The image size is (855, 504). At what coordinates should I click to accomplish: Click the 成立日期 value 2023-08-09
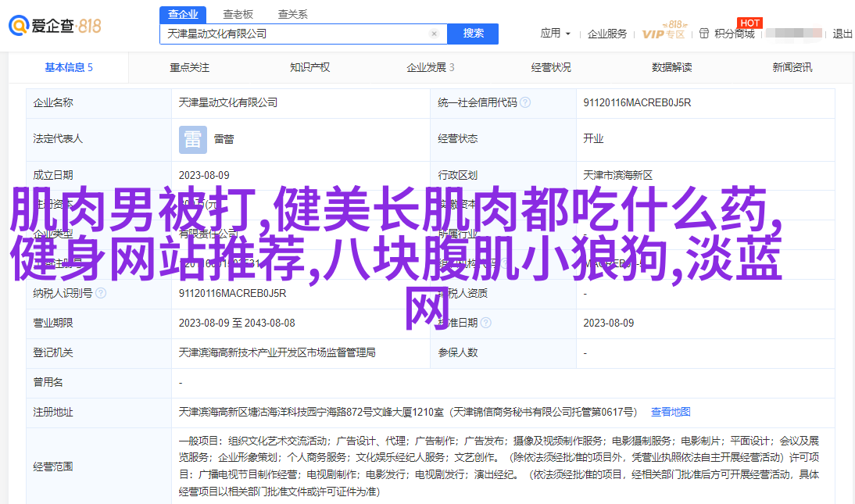click(204, 175)
